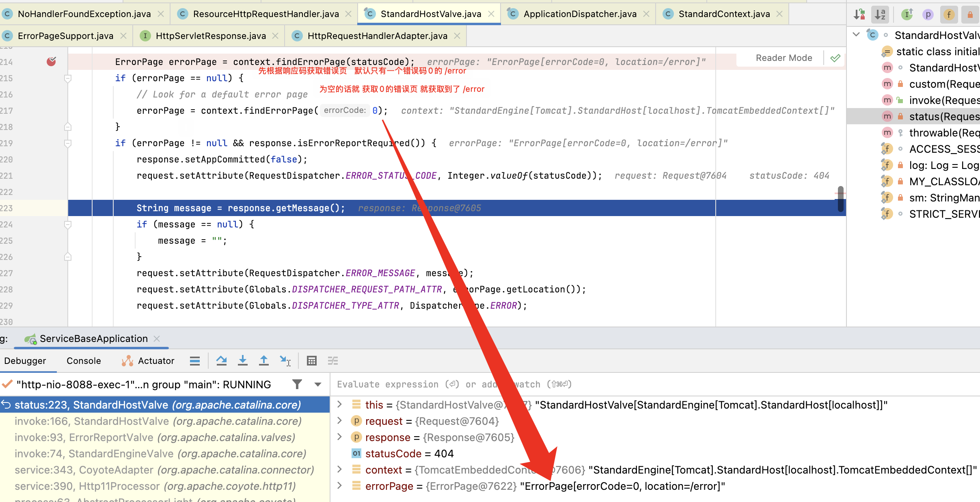Switch to the ApplicationDispatcher.java tab
Screen dimensions: 980x502
coord(579,14)
